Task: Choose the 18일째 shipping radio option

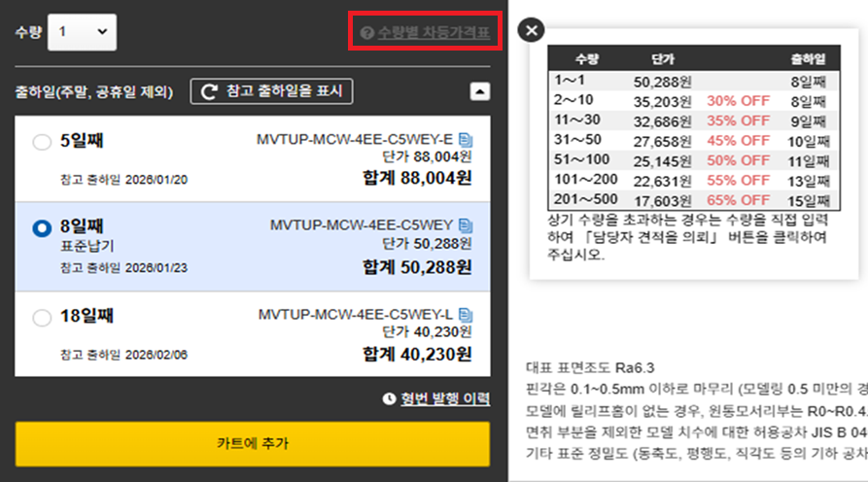Action: [x=42, y=318]
